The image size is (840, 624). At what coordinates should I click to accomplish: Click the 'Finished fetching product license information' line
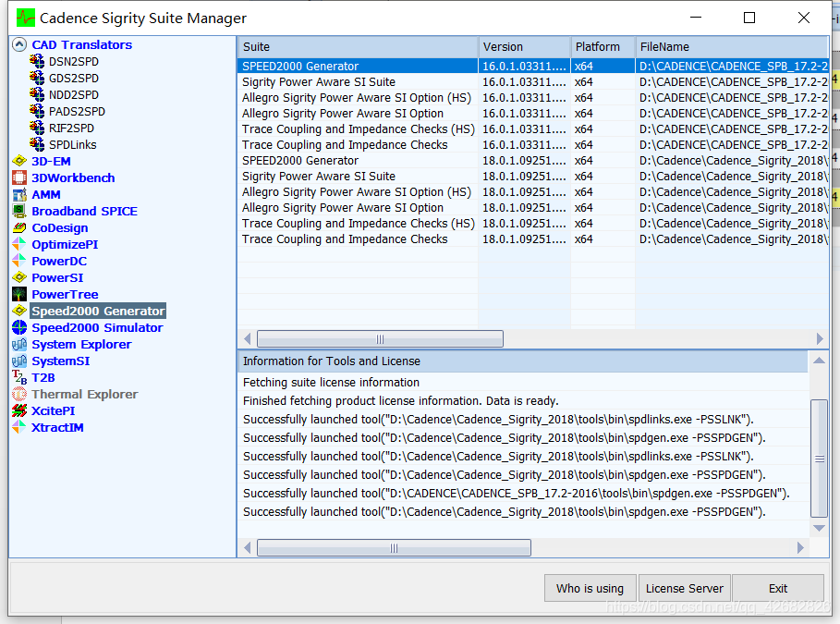click(x=401, y=400)
